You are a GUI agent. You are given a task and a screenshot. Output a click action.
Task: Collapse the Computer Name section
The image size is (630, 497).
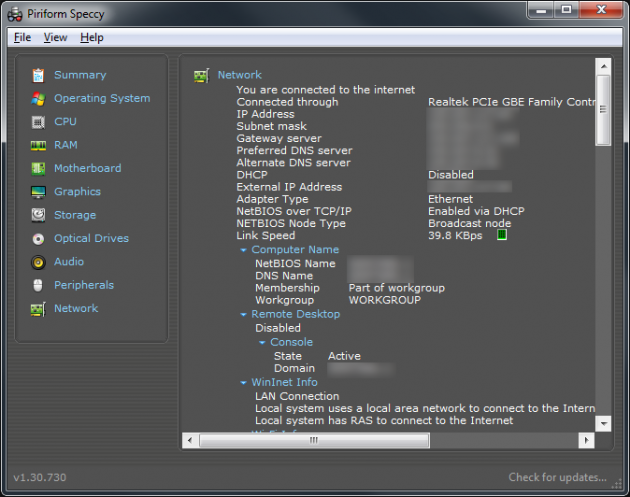point(244,250)
